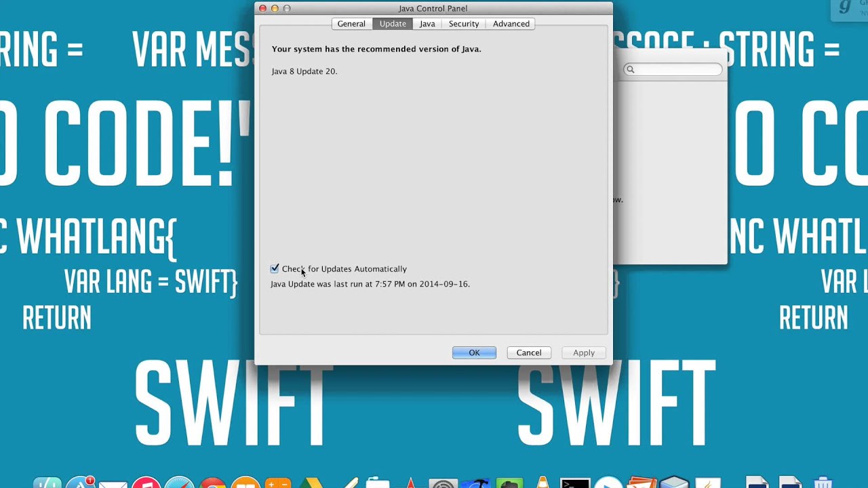Screen dimensions: 868x488
Task: Open the Java tab
Action: [427, 24]
